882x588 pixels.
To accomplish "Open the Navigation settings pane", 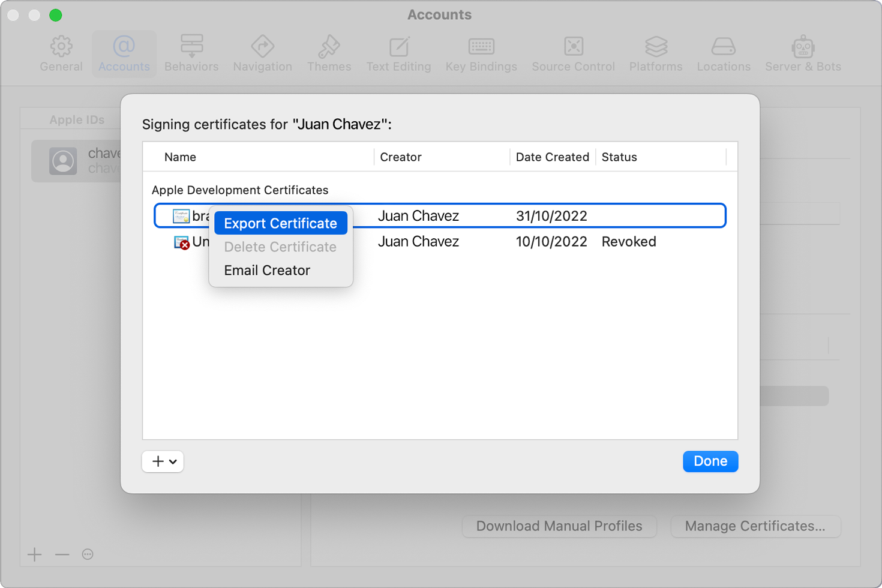I will click(262, 53).
